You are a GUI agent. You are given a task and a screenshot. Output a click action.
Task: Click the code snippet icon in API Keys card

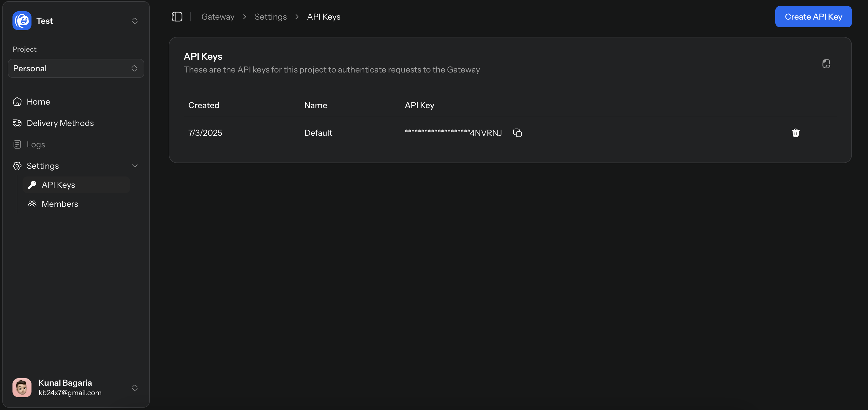pyautogui.click(x=826, y=63)
